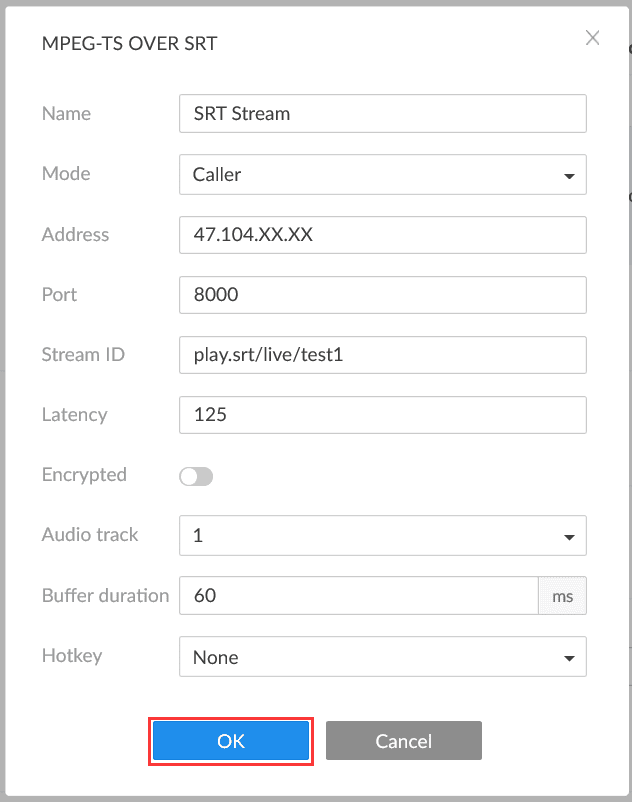Focus the Latency field showing 125
Image resolution: width=632 pixels, height=802 pixels.
[382, 415]
